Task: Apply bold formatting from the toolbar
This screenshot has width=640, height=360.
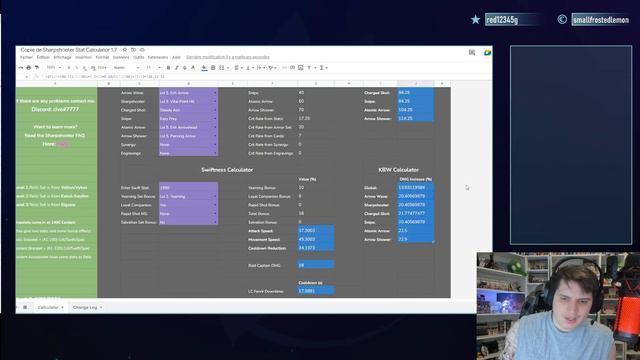Action: click(x=168, y=68)
